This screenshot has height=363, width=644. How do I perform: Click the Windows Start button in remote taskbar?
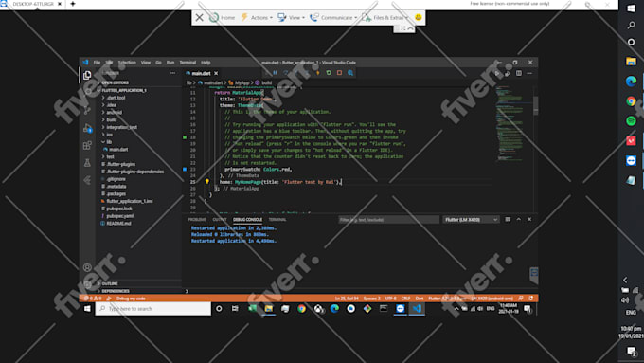pos(87,309)
